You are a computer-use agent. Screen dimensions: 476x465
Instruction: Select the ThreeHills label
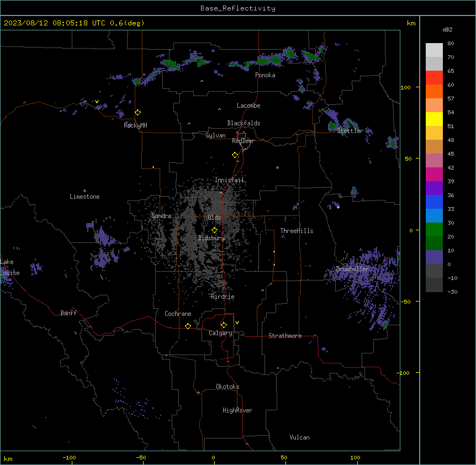(297, 231)
